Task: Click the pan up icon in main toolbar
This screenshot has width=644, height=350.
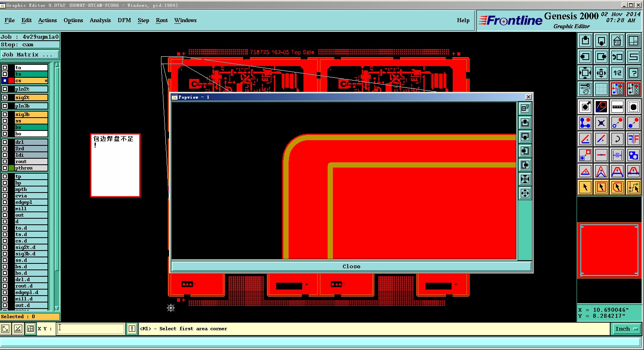Action: point(585,41)
